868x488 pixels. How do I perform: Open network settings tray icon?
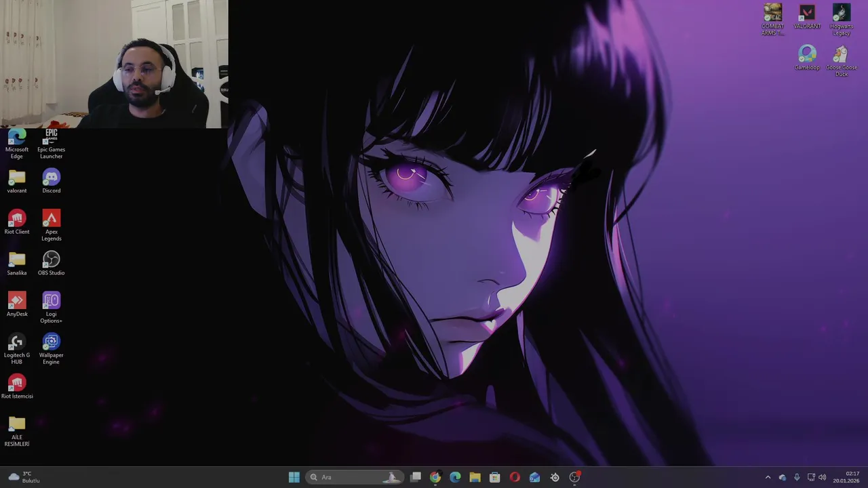tap(811, 477)
